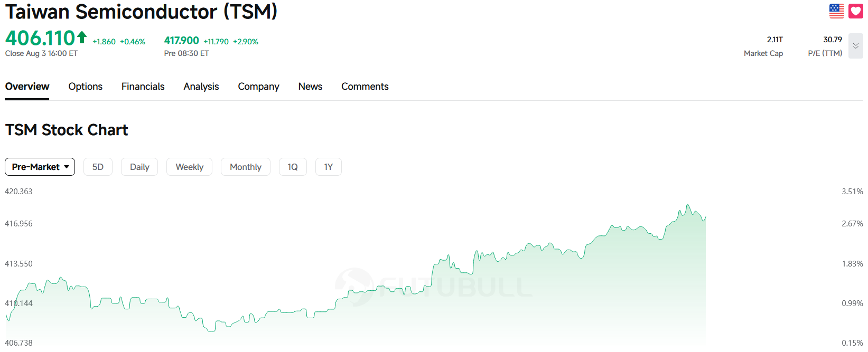Open the Comments tab

365,87
